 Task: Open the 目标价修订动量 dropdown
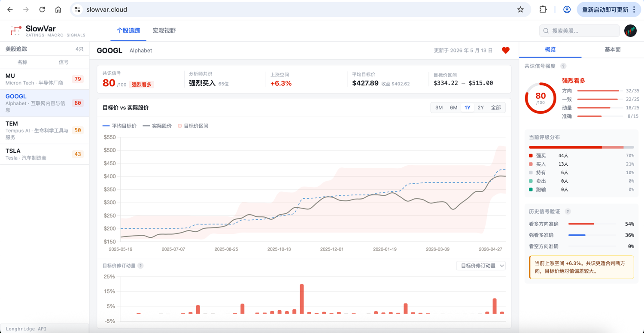click(481, 266)
